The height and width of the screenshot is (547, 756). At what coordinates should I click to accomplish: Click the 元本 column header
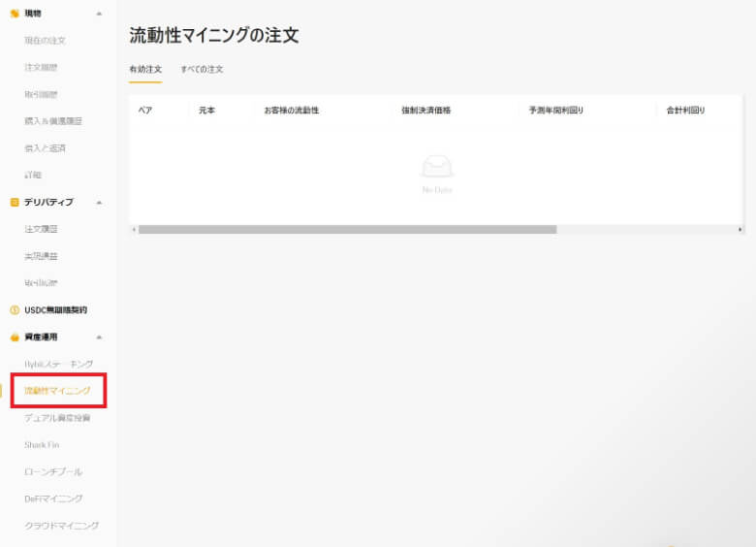click(x=206, y=111)
